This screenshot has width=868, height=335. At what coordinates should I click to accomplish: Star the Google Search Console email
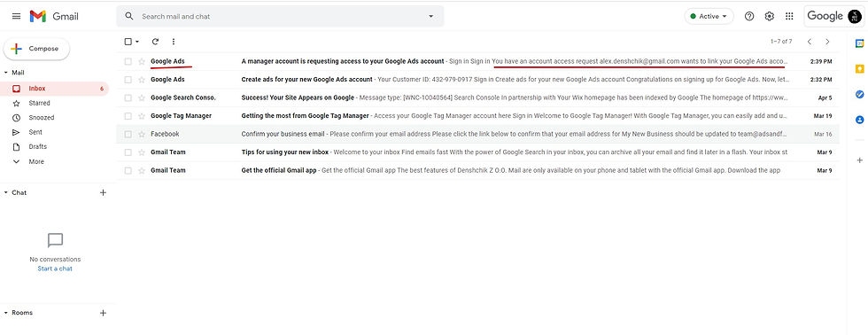click(142, 98)
